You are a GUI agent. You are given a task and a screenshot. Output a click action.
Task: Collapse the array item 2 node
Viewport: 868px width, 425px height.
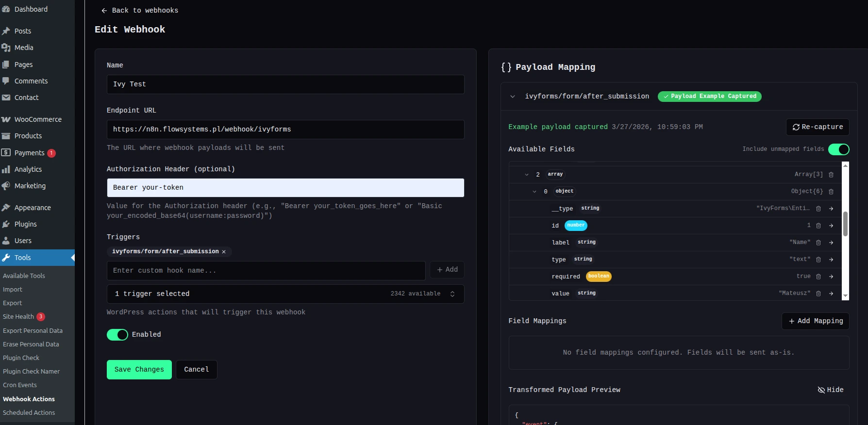point(527,175)
